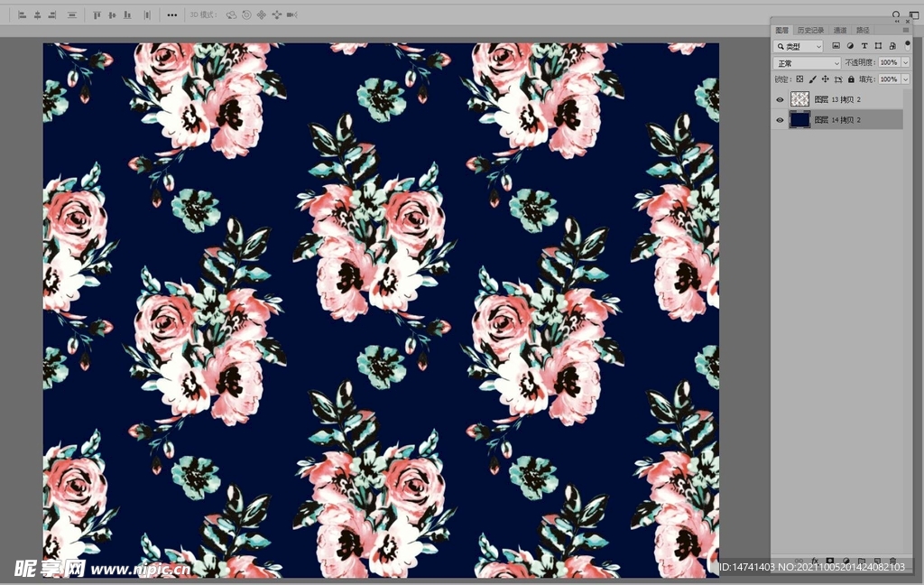Viewport: 924px width, 585px height.
Task: Hide layer 图层 13 拷贝 2
Action: (x=780, y=99)
